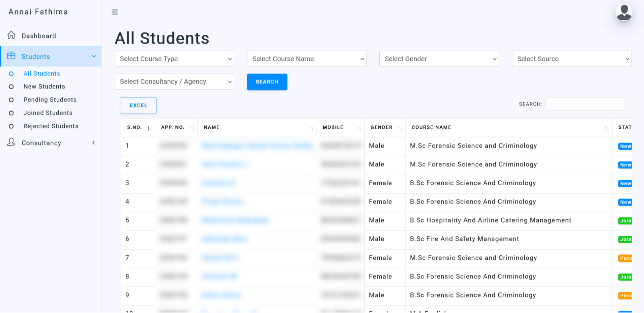This screenshot has width=644, height=313.
Task: Open the Select Gender dropdown
Action: coord(439,59)
